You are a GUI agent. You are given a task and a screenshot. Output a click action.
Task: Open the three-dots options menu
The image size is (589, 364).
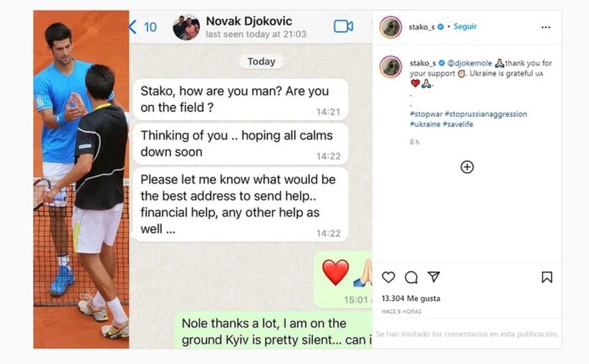pos(546,27)
